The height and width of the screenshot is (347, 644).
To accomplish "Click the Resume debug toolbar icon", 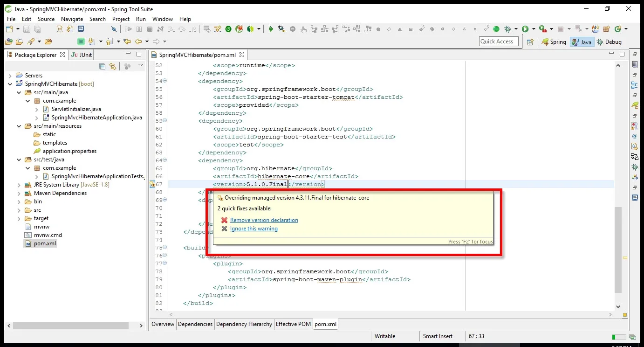I will click(x=129, y=29).
